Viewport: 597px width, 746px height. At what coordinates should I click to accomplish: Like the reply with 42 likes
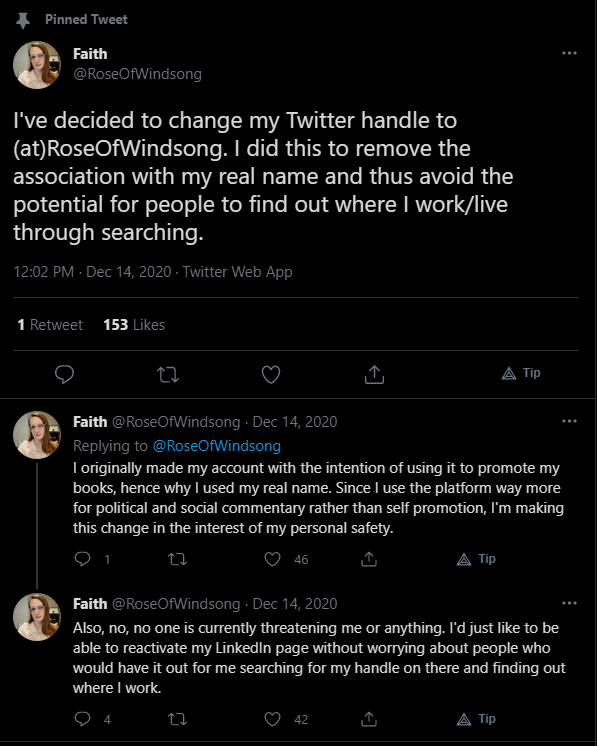pos(272,719)
